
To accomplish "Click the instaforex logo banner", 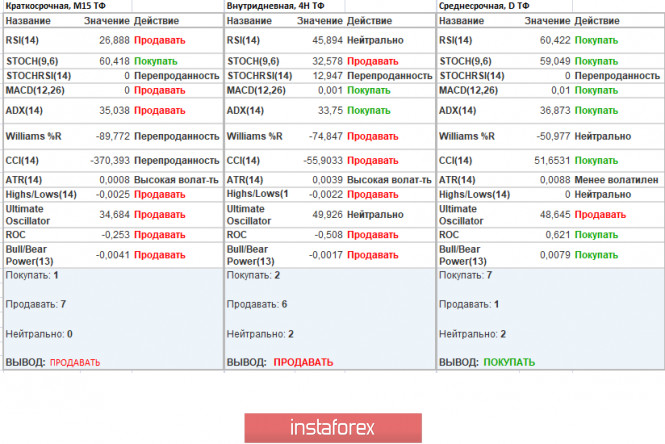I will point(333,427).
